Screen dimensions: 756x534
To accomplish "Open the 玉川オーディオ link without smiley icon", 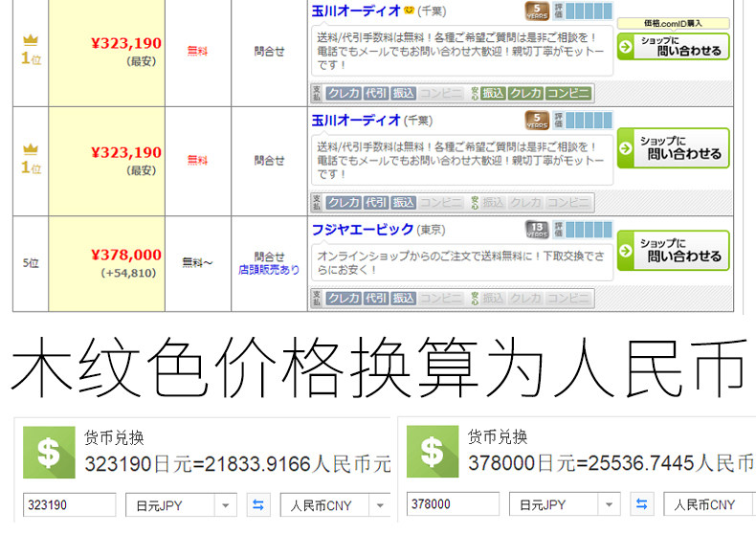I will 356,120.
